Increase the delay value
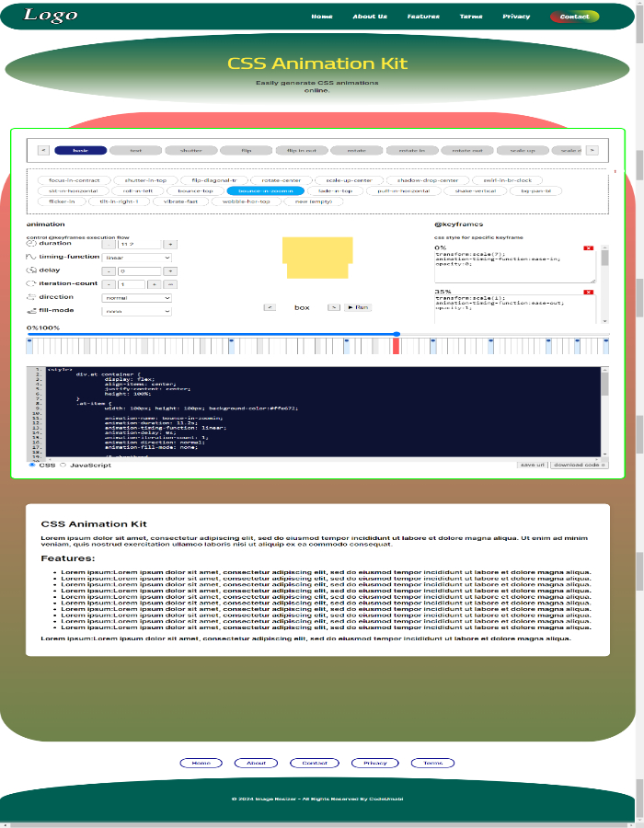Screen dimensions: 644x828 pyautogui.click(x=170, y=271)
